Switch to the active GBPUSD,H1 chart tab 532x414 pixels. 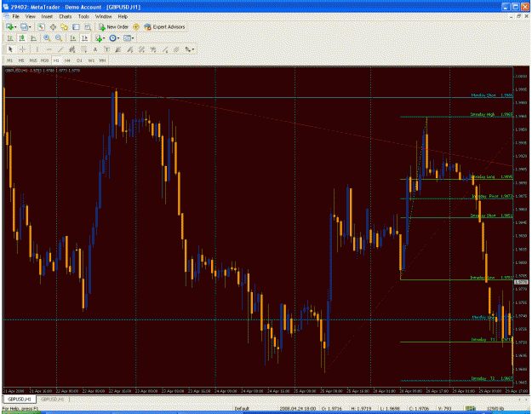[x=20, y=399]
